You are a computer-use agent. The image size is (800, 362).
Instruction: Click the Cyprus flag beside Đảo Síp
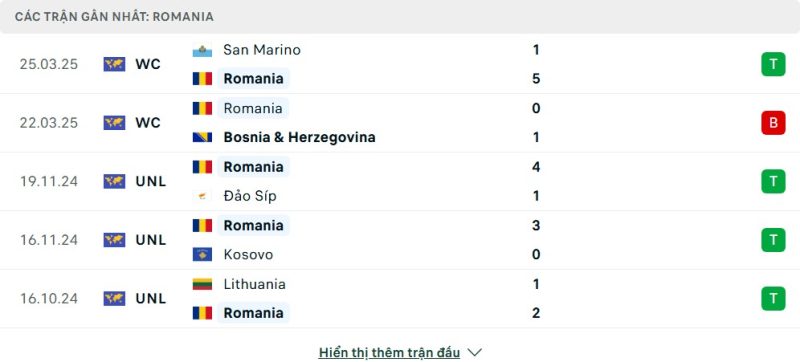(x=202, y=196)
